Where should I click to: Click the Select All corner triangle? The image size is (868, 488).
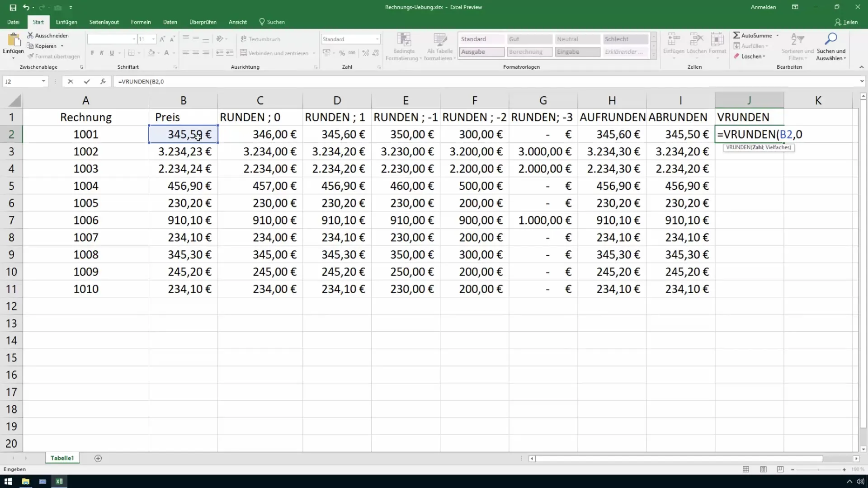pos(14,100)
